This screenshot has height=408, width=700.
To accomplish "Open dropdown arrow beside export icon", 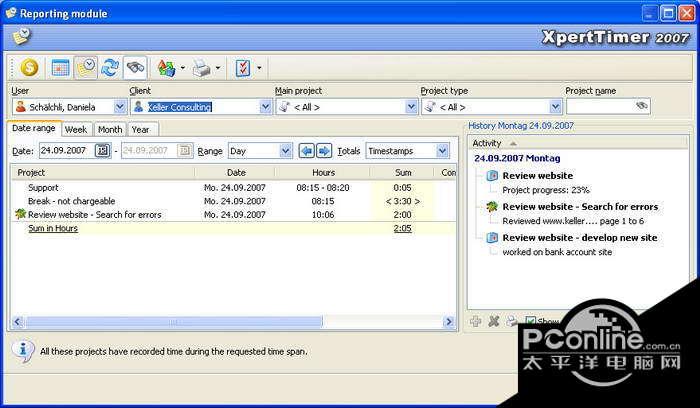I will [x=183, y=68].
